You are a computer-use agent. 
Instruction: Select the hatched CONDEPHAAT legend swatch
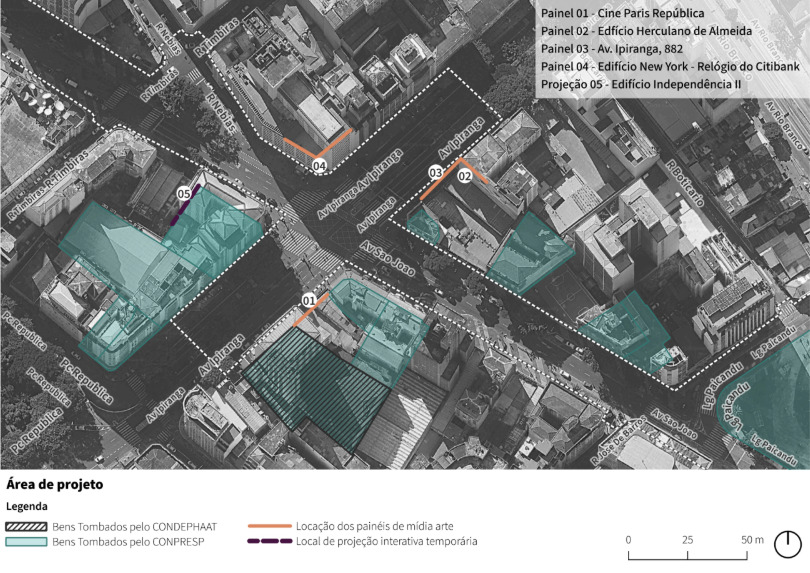pyautogui.click(x=27, y=525)
